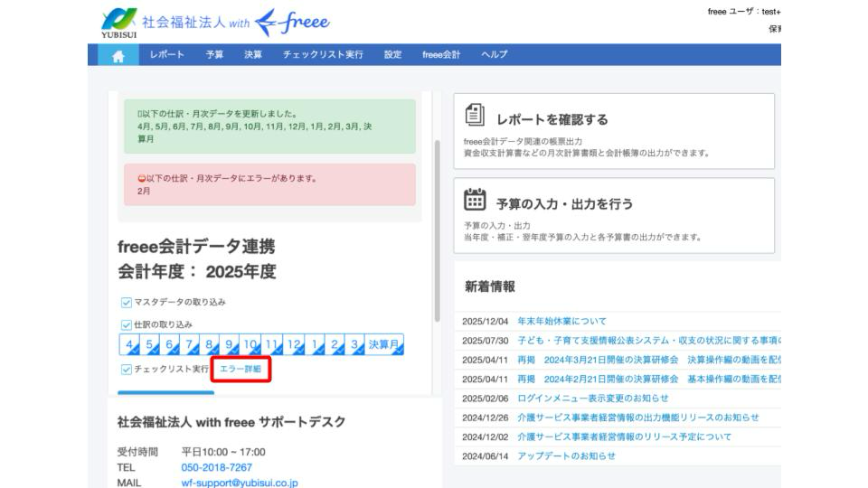Click the YUBISUI logo
This screenshot has width=868, height=488.
click(x=118, y=23)
